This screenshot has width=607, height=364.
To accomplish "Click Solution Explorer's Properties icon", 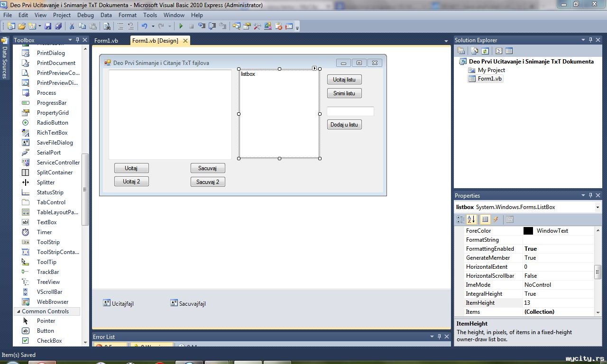I will 460,51.
